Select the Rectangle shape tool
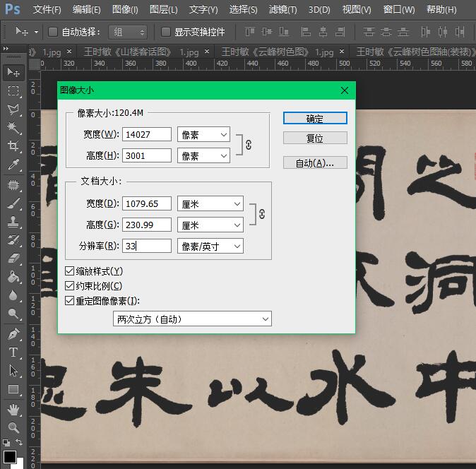 13,389
